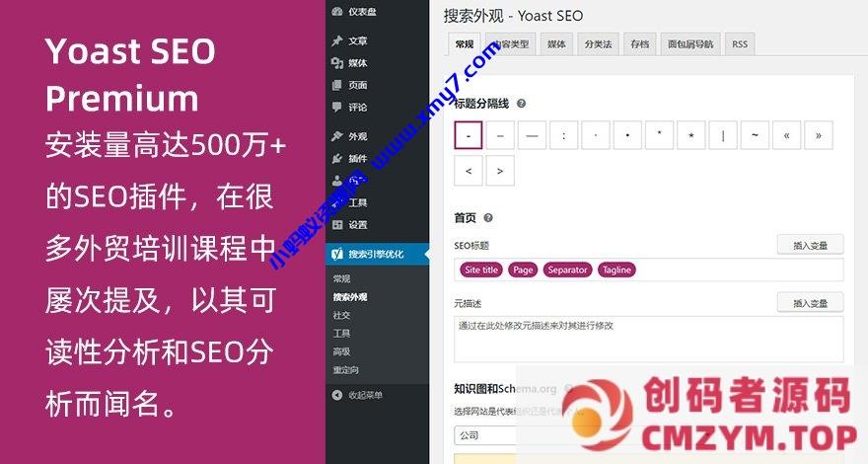Switch to the RSS tab
Screen dimensions: 868x464
coord(739,44)
